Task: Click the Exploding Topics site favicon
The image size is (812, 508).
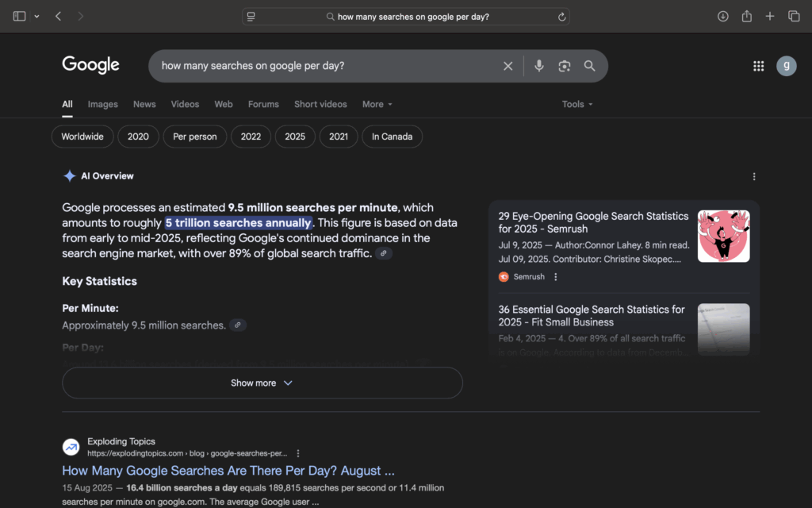Action: pos(71,447)
